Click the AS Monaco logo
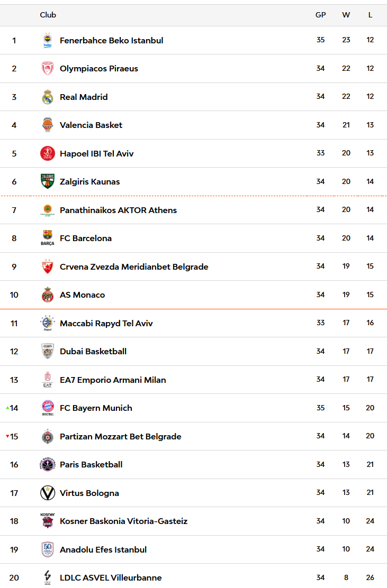The height and width of the screenshot is (588, 387). 48,295
